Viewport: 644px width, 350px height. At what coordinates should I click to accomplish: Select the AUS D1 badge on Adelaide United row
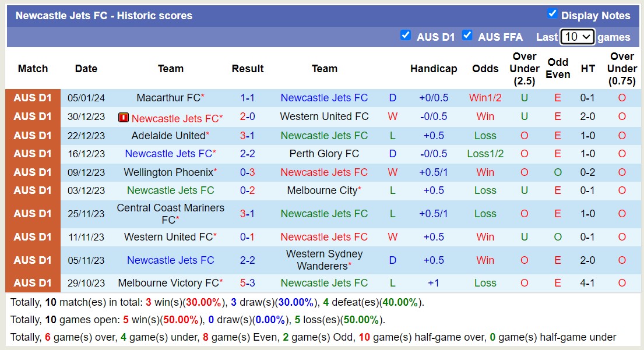[x=33, y=136]
